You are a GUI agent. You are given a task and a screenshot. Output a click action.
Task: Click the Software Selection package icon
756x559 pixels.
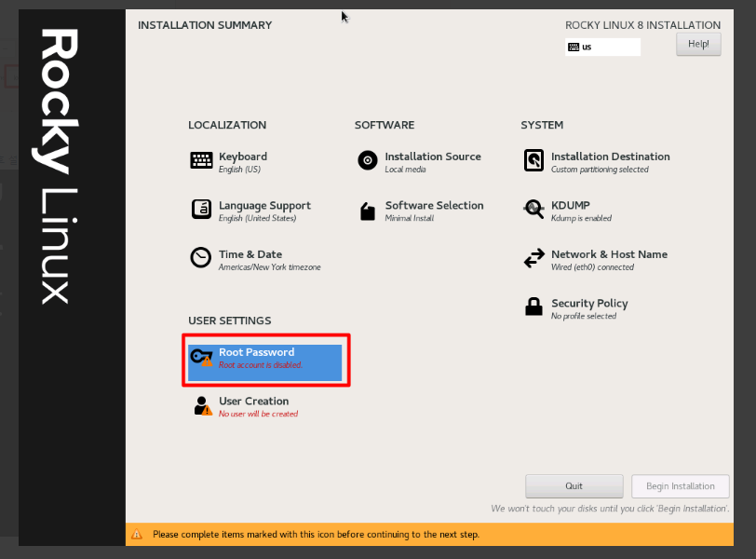point(368,211)
